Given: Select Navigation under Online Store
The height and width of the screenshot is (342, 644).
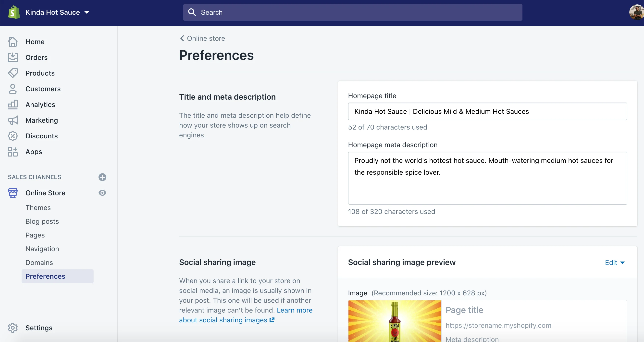Looking at the screenshot, I should (x=42, y=249).
